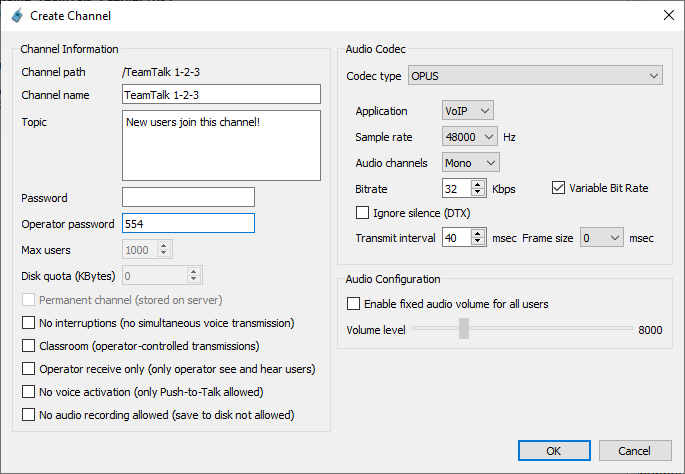
Task: Click inside the Topic text box
Action: (221, 143)
